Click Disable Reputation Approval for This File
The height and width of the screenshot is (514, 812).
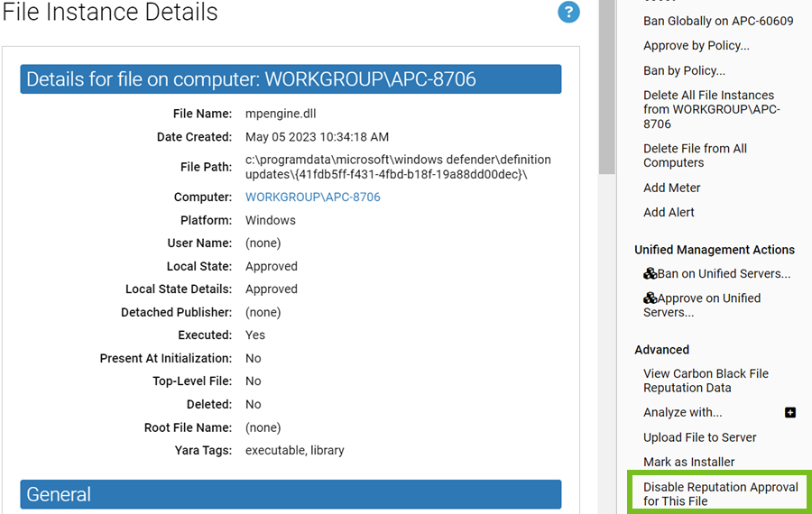coord(720,494)
